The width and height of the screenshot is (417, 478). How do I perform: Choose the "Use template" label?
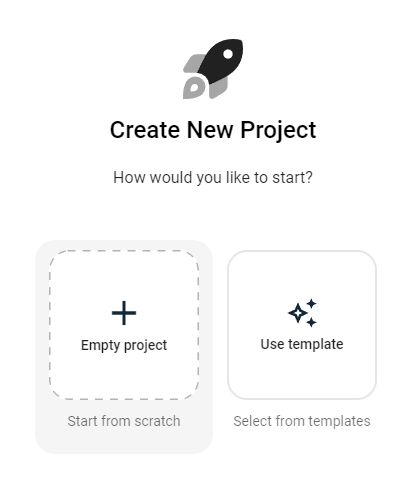(x=302, y=344)
